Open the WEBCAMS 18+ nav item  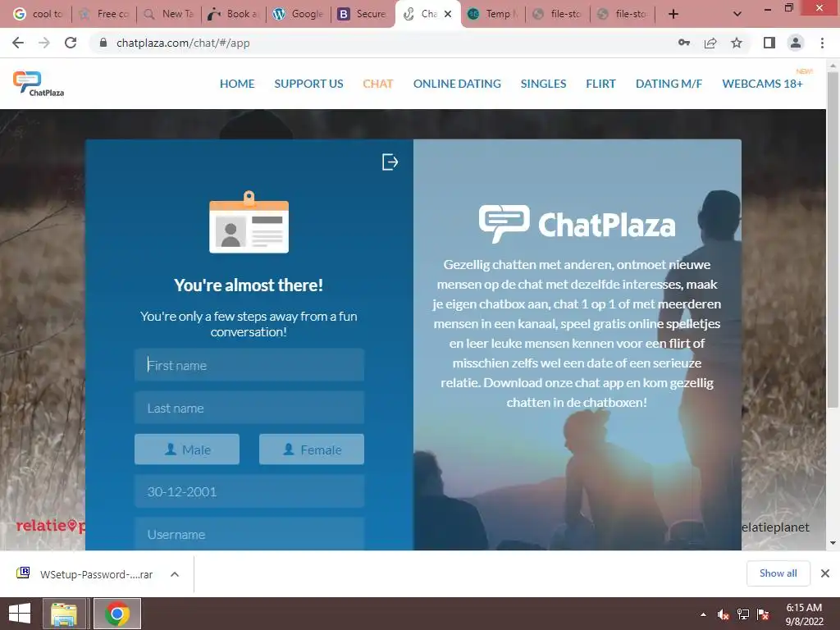tap(762, 84)
